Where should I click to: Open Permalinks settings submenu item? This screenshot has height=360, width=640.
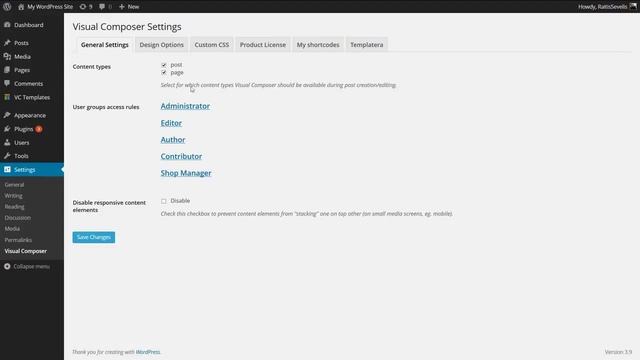tap(18, 240)
